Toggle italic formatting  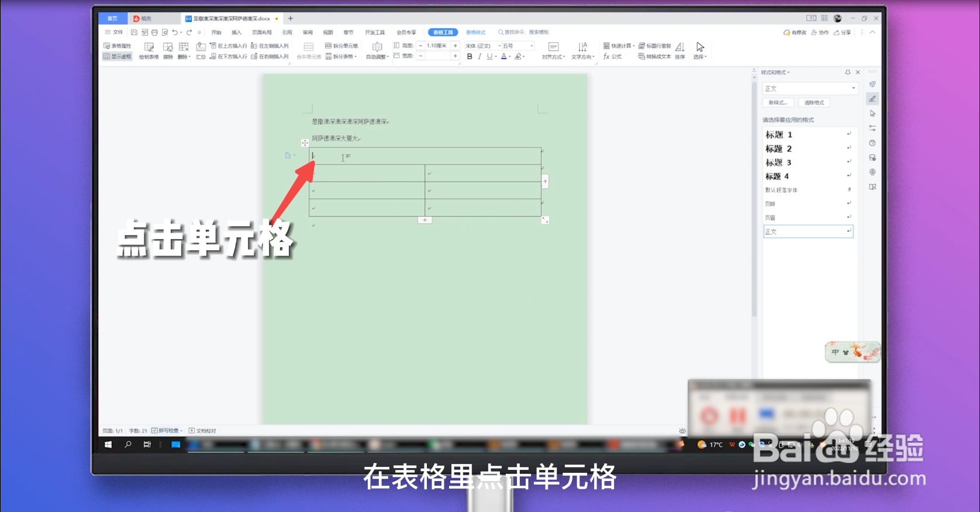tap(479, 57)
